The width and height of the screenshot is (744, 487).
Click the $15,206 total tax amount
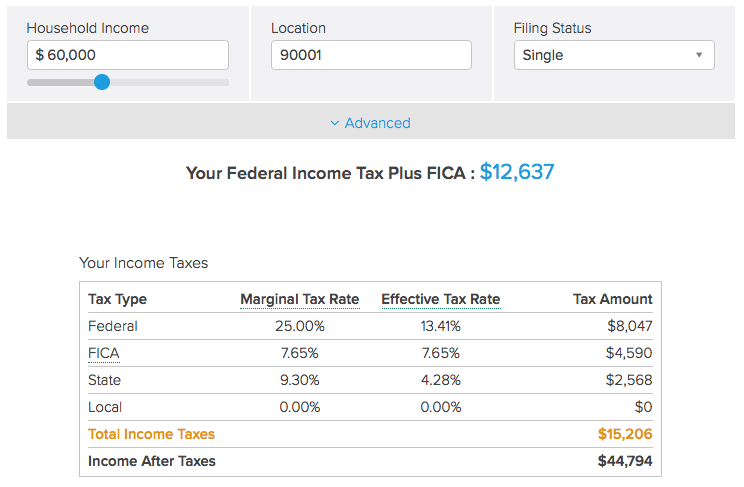pyautogui.click(x=625, y=434)
